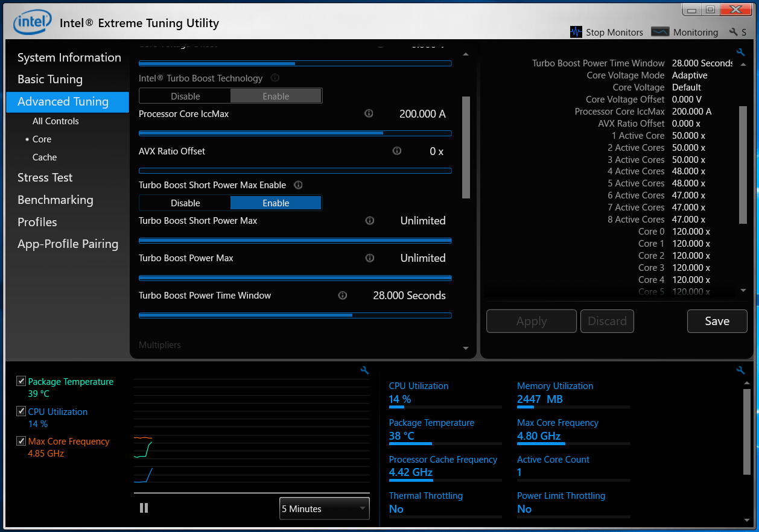Click the Save button
Viewport: 759px width, 532px height.
(717, 321)
